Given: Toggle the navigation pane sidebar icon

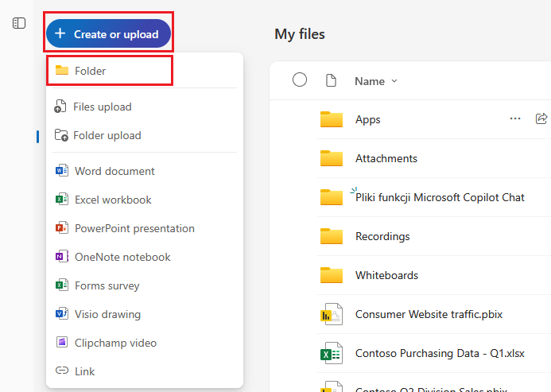Looking at the screenshot, I should 19,23.
